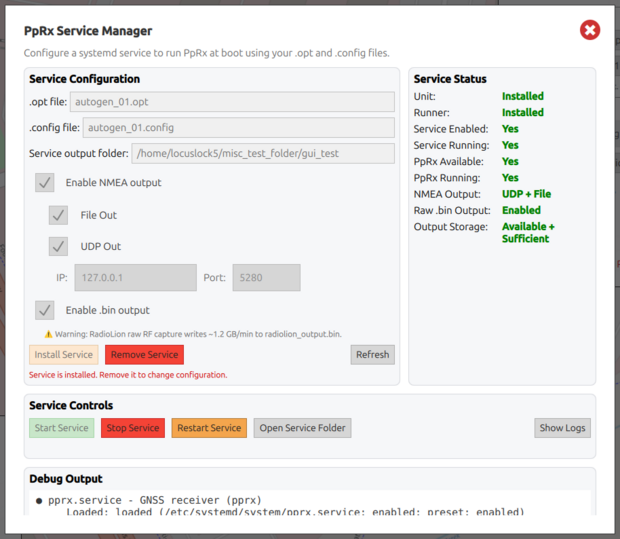
Task: Toggle the UDP Out checkbox
Action: [58, 246]
